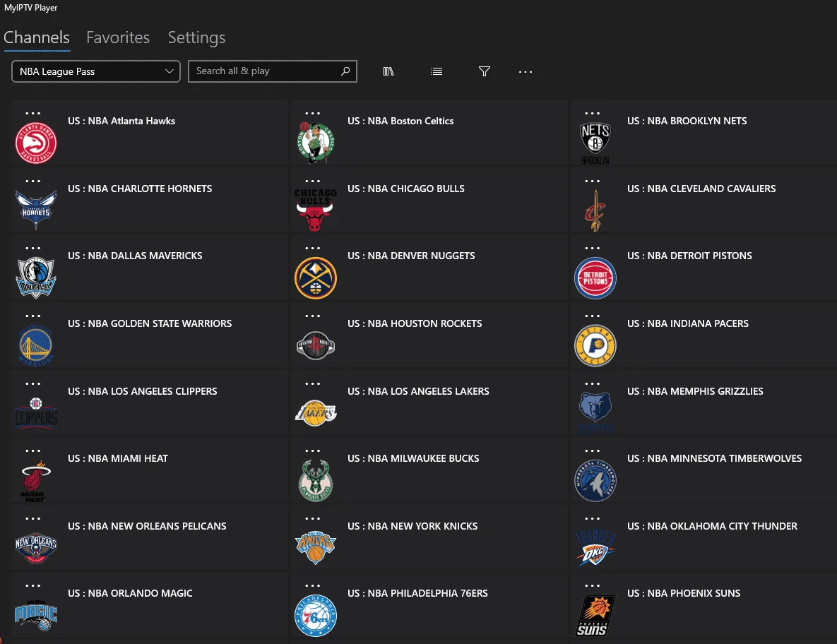Play US : NBA LOS ANGELES CLIPPERS title
This screenshot has height=644, width=837.
click(x=143, y=391)
